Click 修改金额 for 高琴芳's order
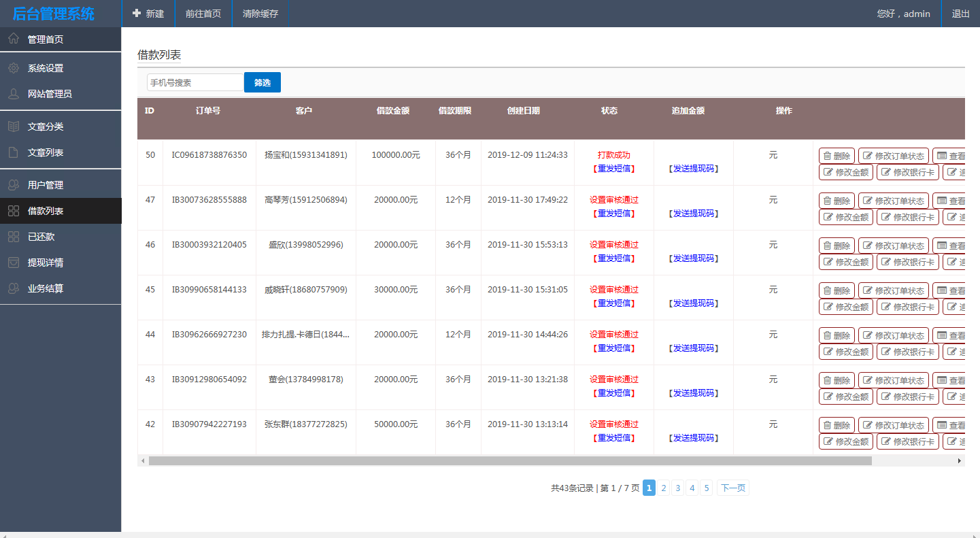980x538 pixels. tap(846, 217)
